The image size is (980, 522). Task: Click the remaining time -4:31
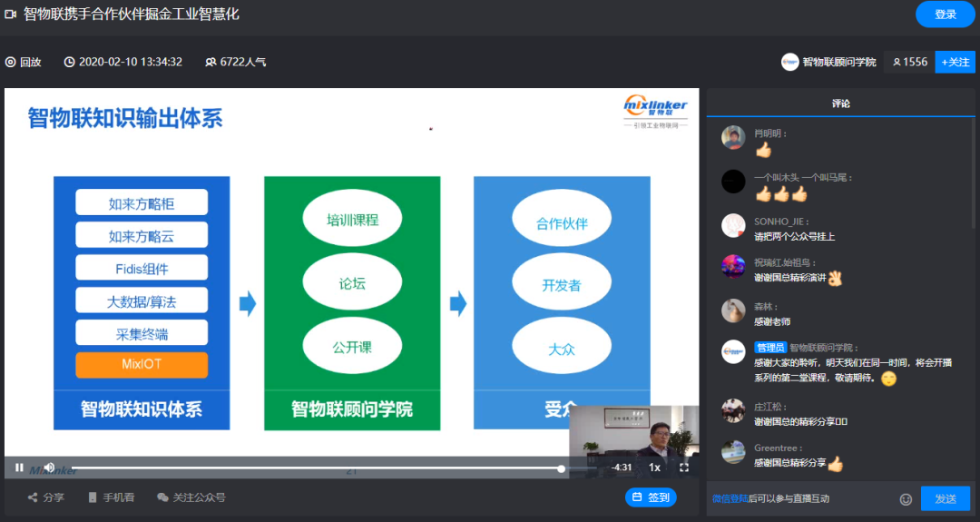[622, 468]
